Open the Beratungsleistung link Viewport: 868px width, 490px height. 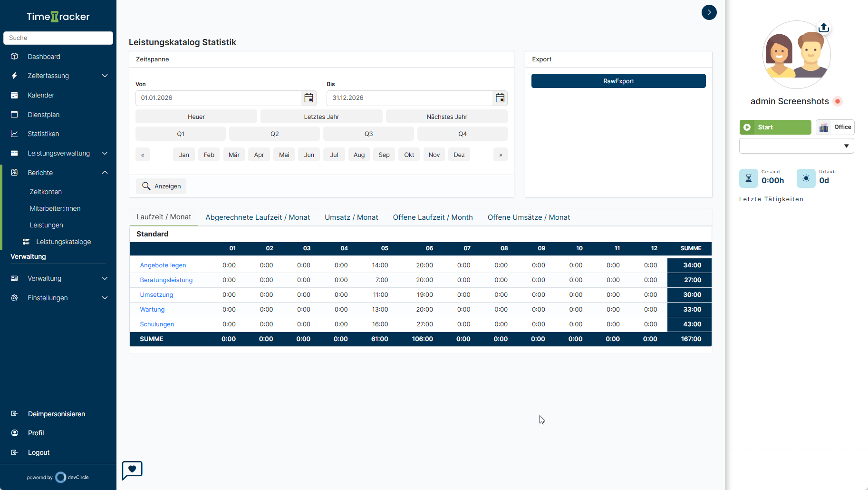166,280
